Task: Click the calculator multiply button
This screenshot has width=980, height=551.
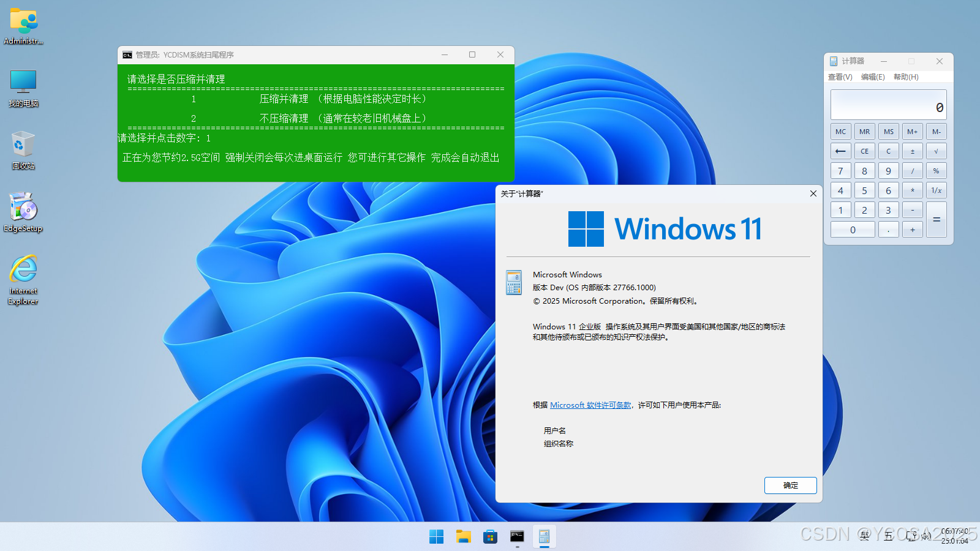Action: pos(912,190)
